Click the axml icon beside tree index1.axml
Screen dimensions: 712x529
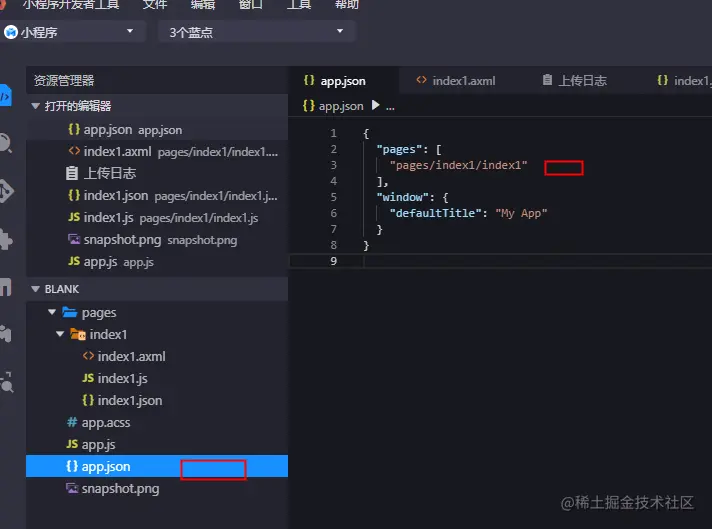(x=88, y=356)
